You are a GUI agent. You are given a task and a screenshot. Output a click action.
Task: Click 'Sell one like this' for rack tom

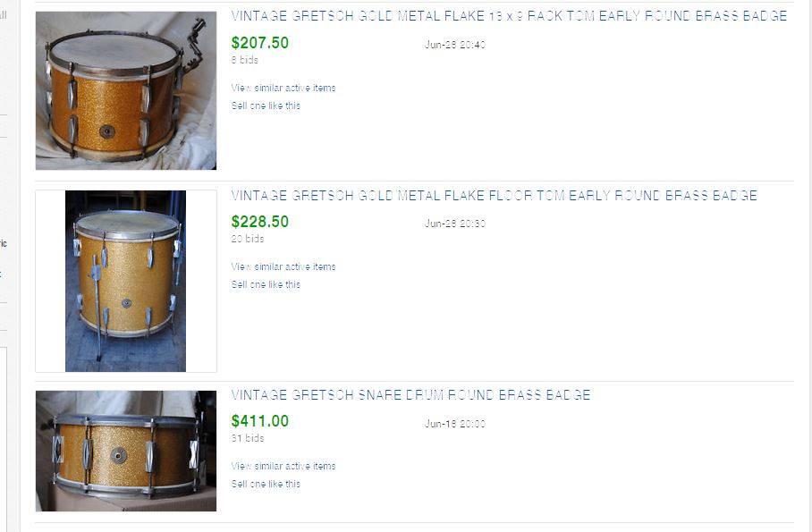click(266, 106)
